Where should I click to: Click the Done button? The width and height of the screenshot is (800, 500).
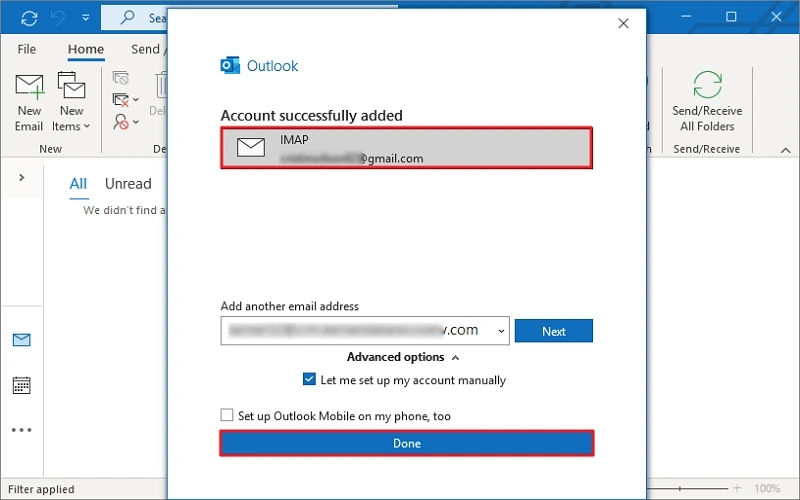click(407, 443)
